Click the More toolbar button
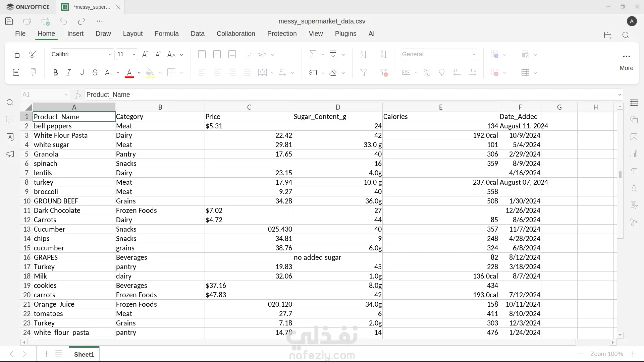 pyautogui.click(x=626, y=61)
